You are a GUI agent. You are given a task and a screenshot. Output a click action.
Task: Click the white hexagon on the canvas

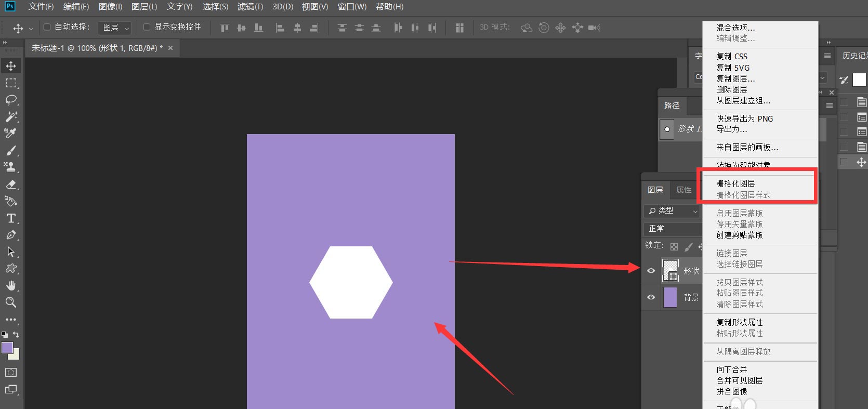[351, 282]
